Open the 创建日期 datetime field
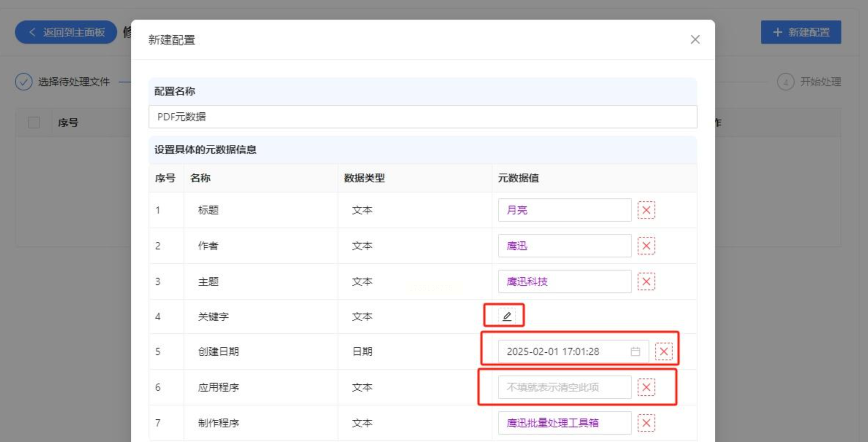The height and width of the screenshot is (442, 868). (x=562, y=352)
